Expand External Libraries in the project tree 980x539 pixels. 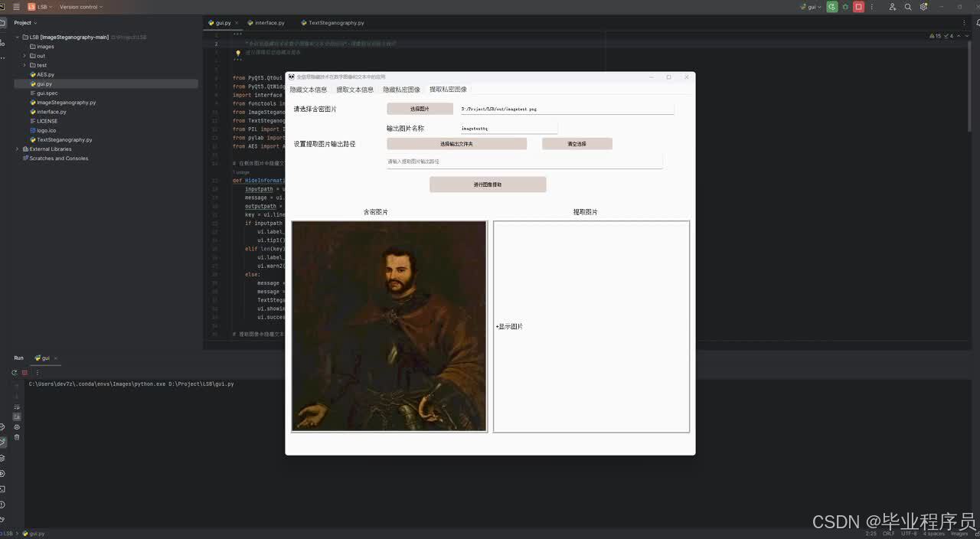(x=17, y=149)
